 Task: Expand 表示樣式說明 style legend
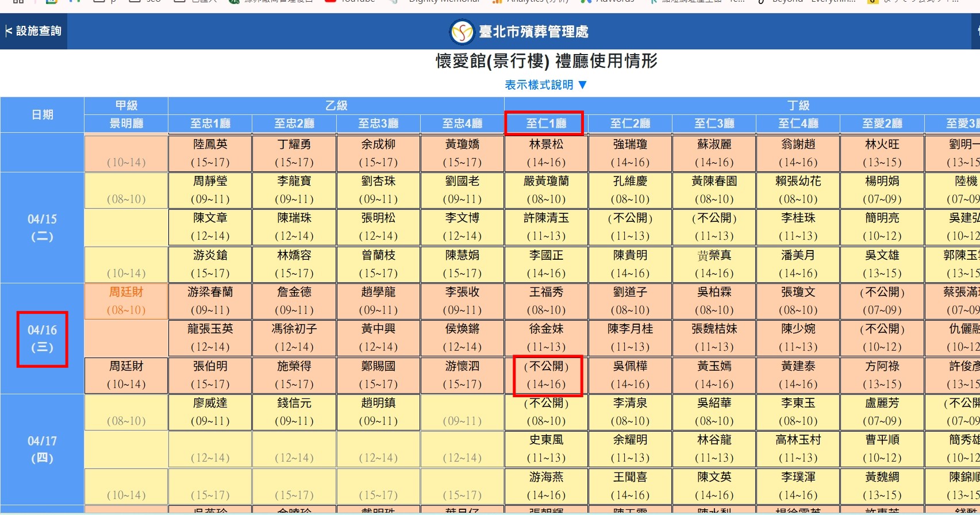pos(546,84)
